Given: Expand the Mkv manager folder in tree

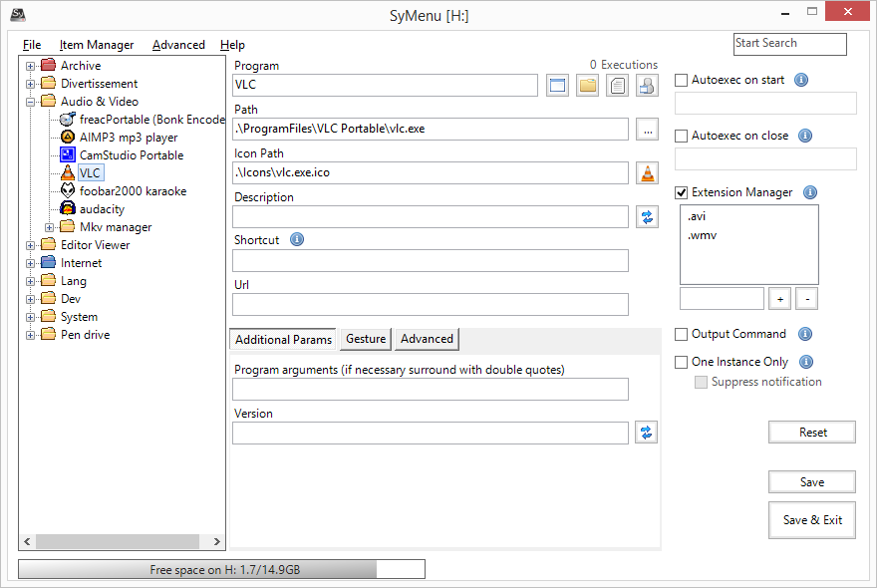Looking at the screenshot, I should (x=50, y=227).
